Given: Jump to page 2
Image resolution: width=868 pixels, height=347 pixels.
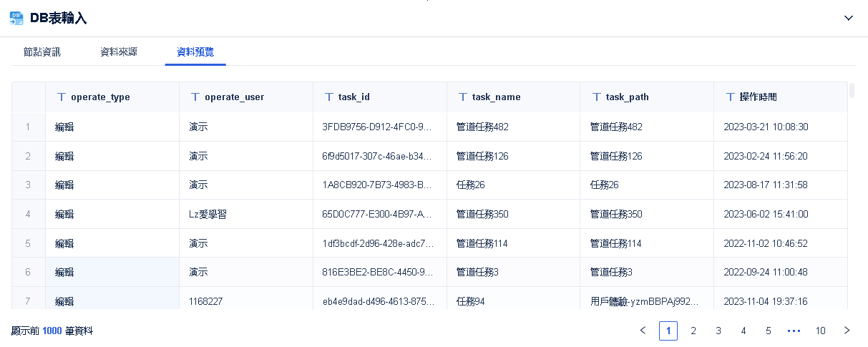Looking at the screenshot, I should point(693,331).
